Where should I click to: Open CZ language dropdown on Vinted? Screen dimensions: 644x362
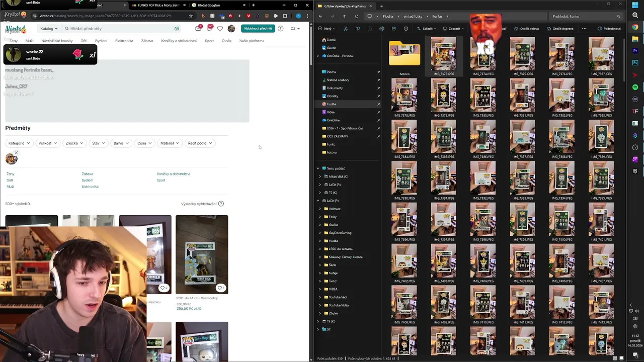click(x=295, y=29)
